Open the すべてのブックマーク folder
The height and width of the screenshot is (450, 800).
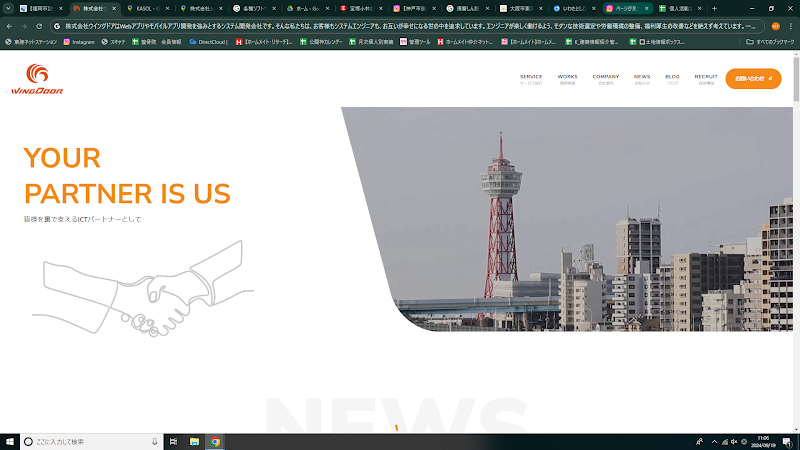pyautogui.click(x=770, y=42)
